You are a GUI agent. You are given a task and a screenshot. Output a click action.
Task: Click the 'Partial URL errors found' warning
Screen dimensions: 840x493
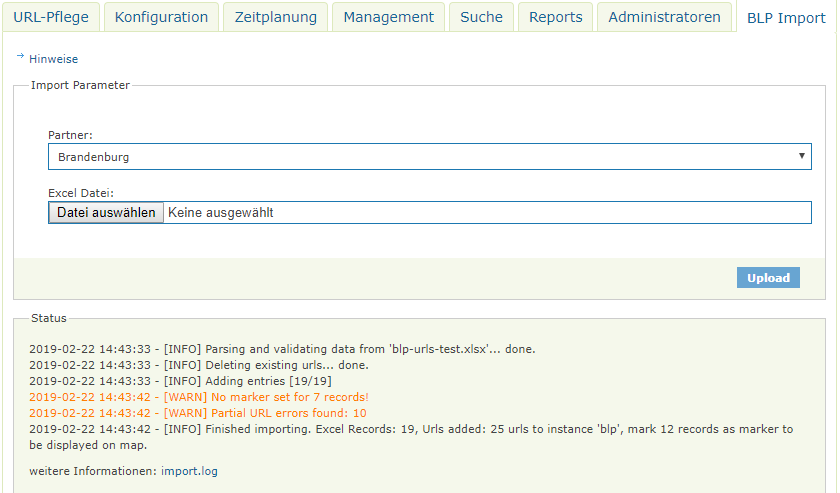pos(197,413)
